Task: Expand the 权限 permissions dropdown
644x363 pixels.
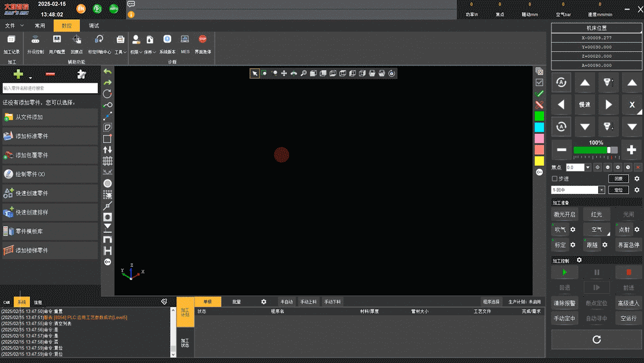Action: click(135, 52)
